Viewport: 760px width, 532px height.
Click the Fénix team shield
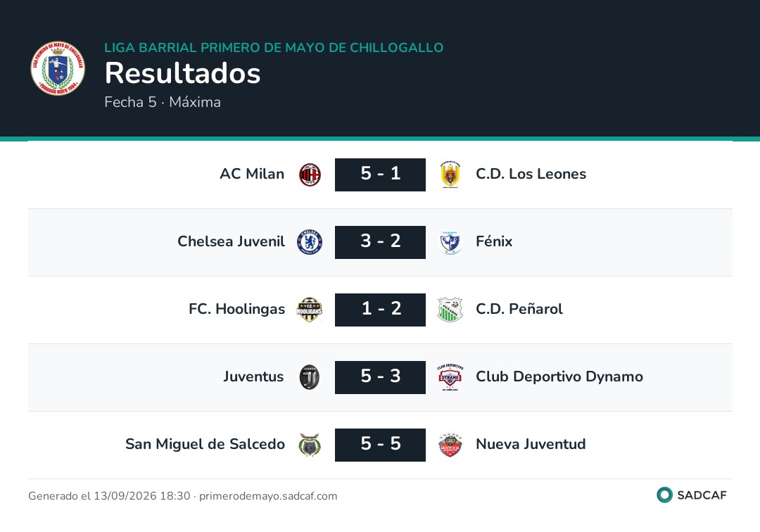450,242
